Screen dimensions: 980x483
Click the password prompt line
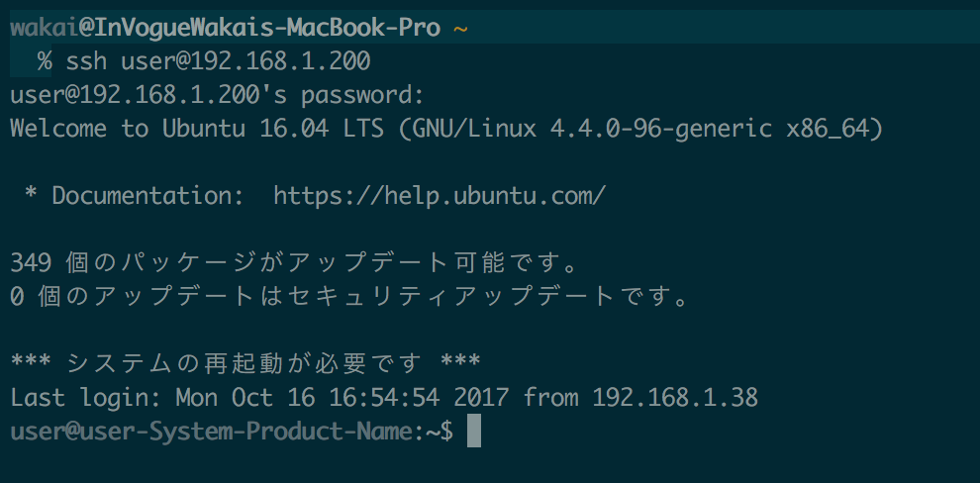(x=218, y=96)
